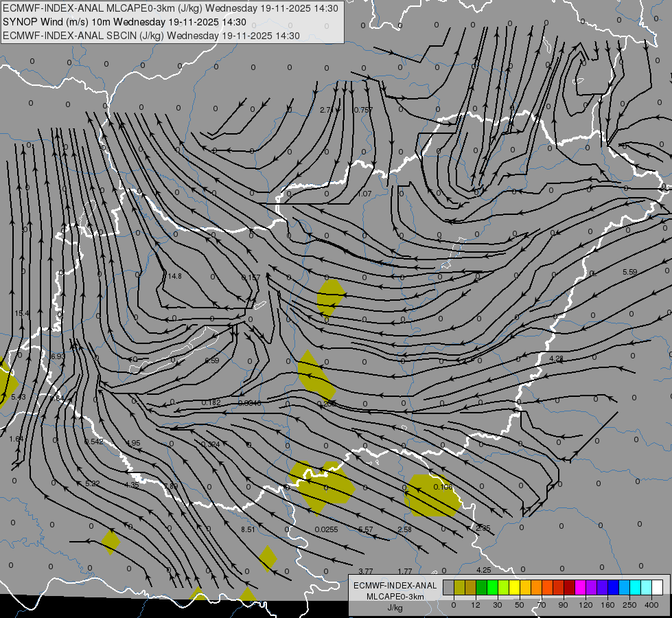Click the 4.95 map value
Image resolution: width=672 pixels, height=618 pixels.
point(133,443)
